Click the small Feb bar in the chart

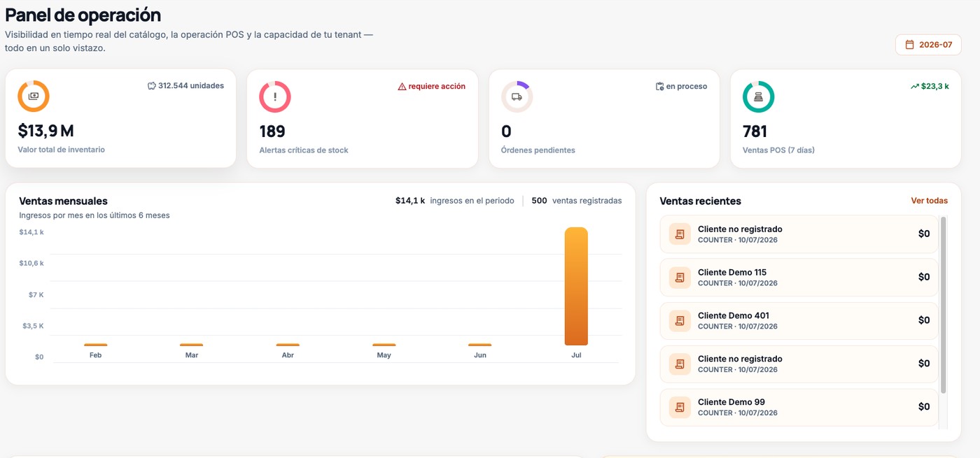96,345
